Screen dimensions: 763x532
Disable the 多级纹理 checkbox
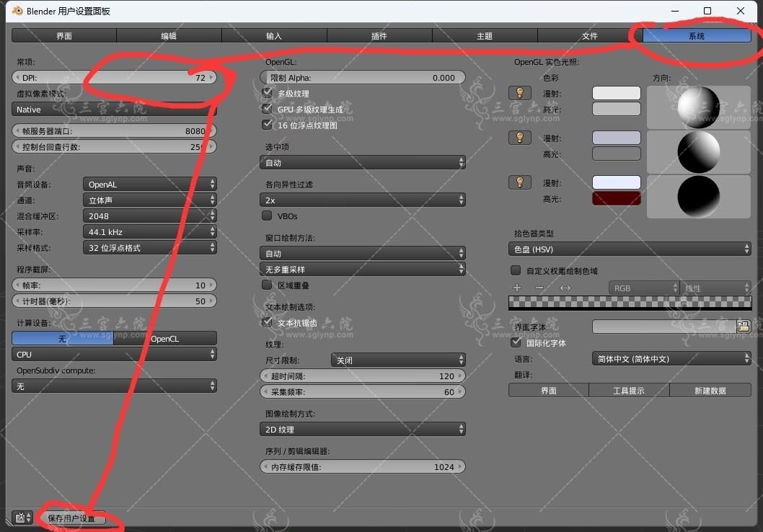(267, 93)
